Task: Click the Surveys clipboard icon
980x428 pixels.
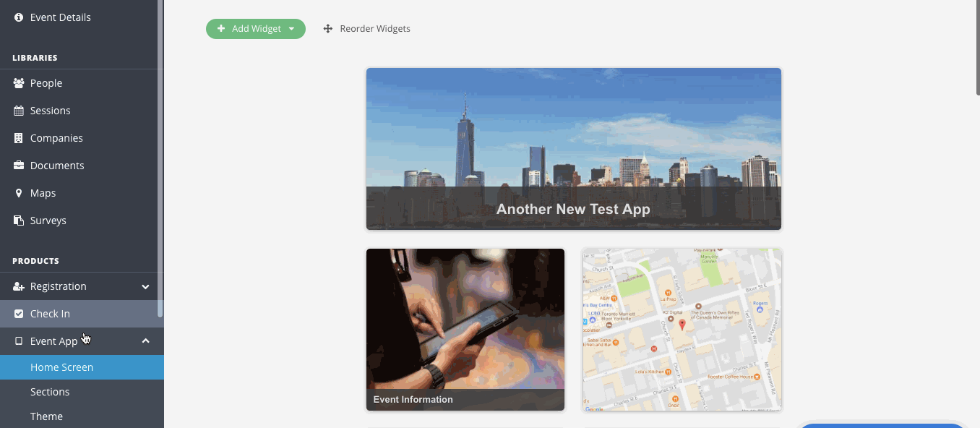Action: [x=19, y=221]
